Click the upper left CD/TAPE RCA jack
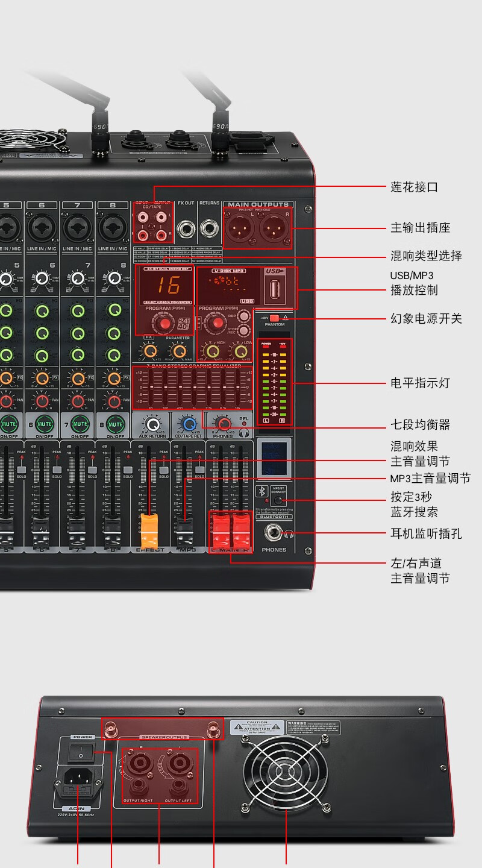 point(143,216)
